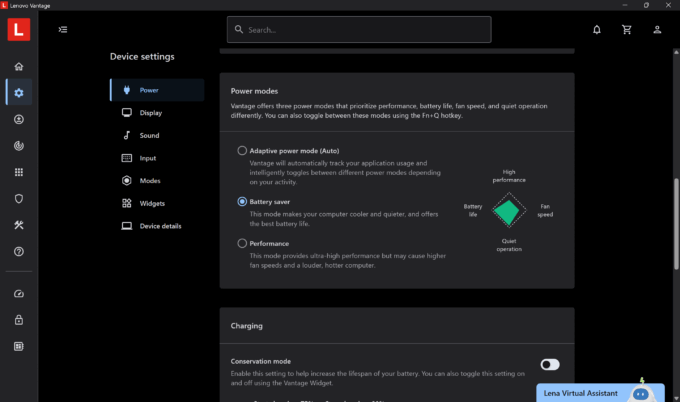Click the Conservation mode label
The height and width of the screenshot is (402, 680).
click(x=261, y=361)
